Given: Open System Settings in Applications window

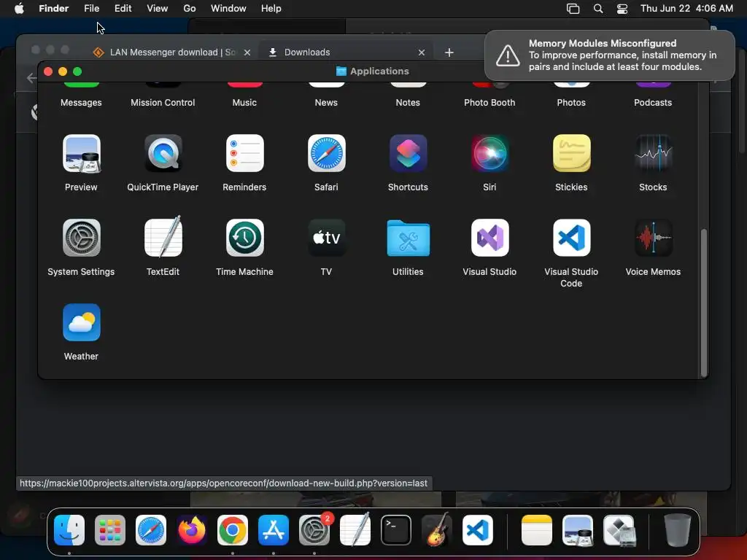Looking at the screenshot, I should point(82,238).
